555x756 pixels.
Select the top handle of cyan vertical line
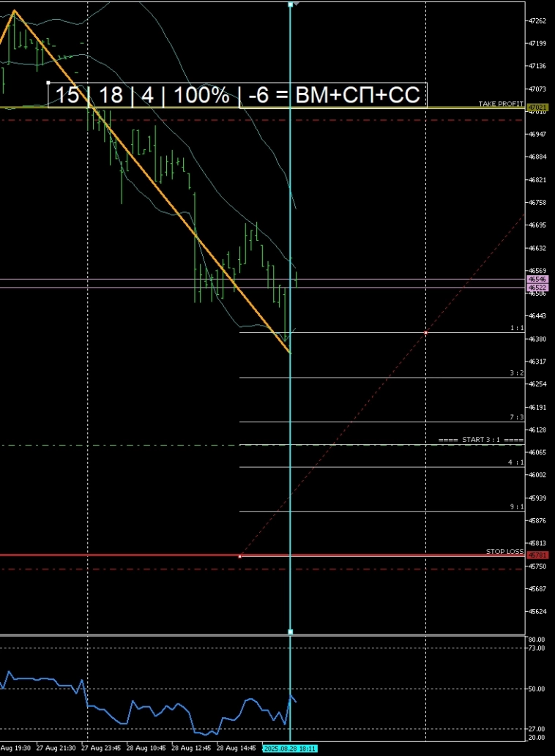coord(290,4)
